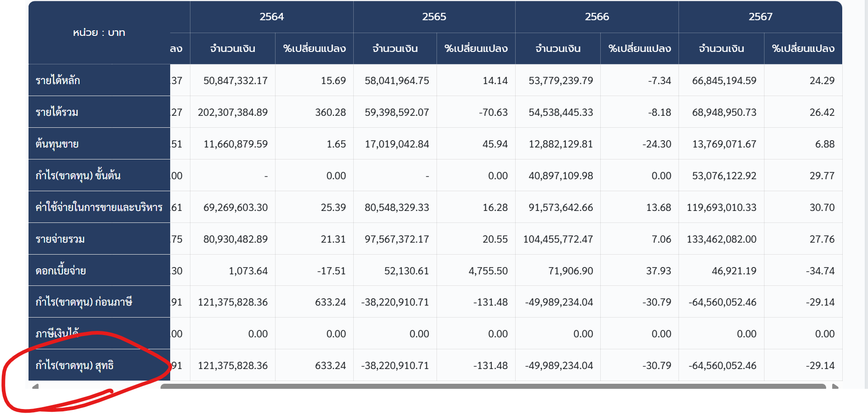Click the %เปลี่ยนแปลง subheader under 2567
The height and width of the screenshot is (415, 868).
click(x=803, y=48)
